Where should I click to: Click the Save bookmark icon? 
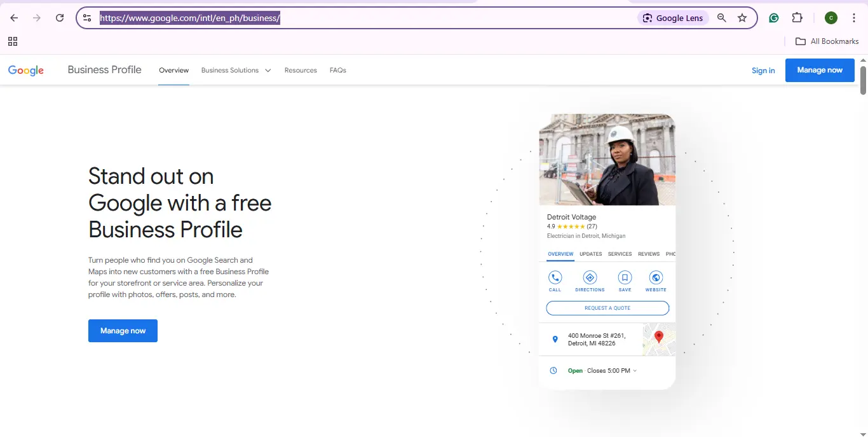625,277
